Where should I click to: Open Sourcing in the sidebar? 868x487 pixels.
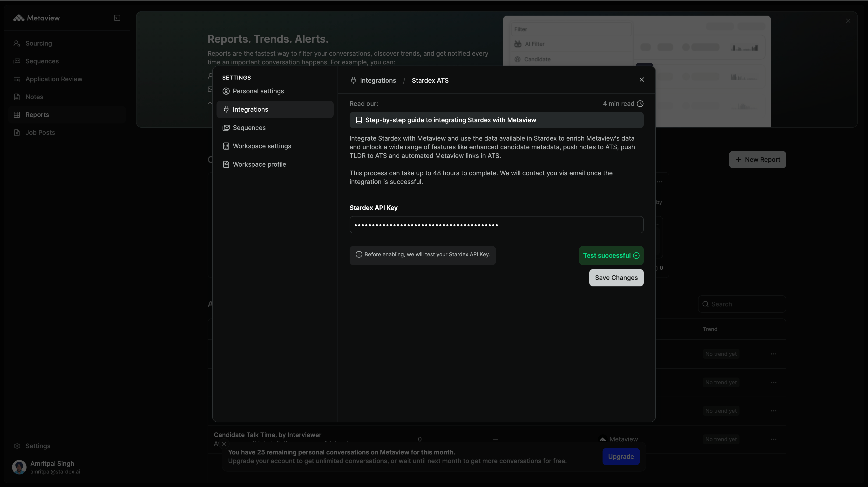click(67, 43)
